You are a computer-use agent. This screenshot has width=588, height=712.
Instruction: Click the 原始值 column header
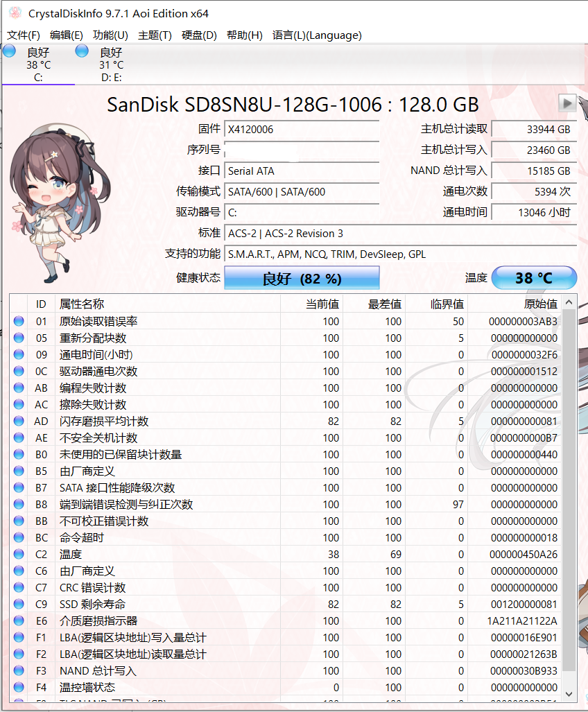pyautogui.click(x=514, y=304)
